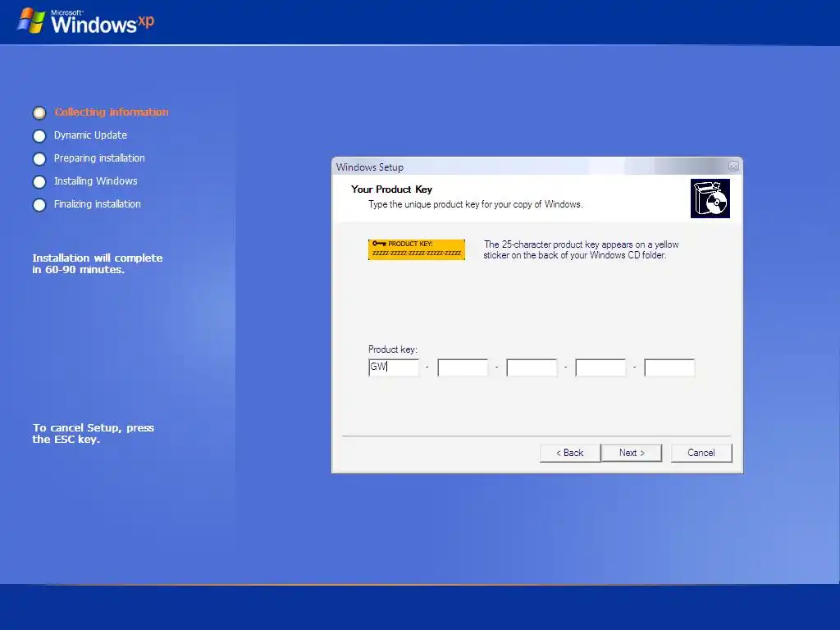Click the Dynamic Update step bullet
Viewport: 840px width, 630px height.
coord(39,136)
